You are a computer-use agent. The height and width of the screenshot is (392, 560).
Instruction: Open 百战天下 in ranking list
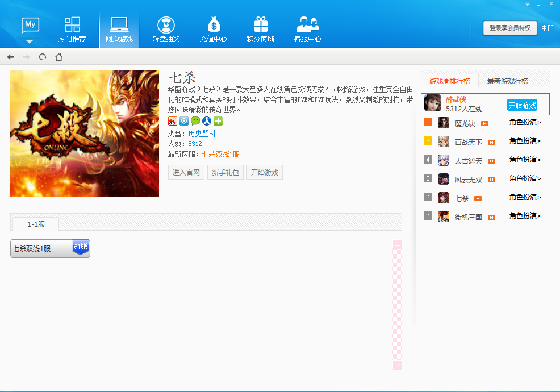point(468,142)
